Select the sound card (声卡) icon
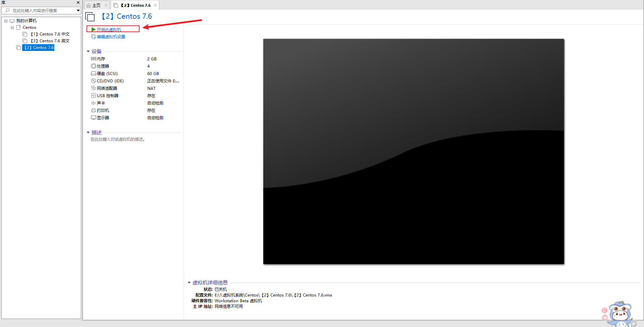Viewport: 644px width, 327px height. coord(94,103)
